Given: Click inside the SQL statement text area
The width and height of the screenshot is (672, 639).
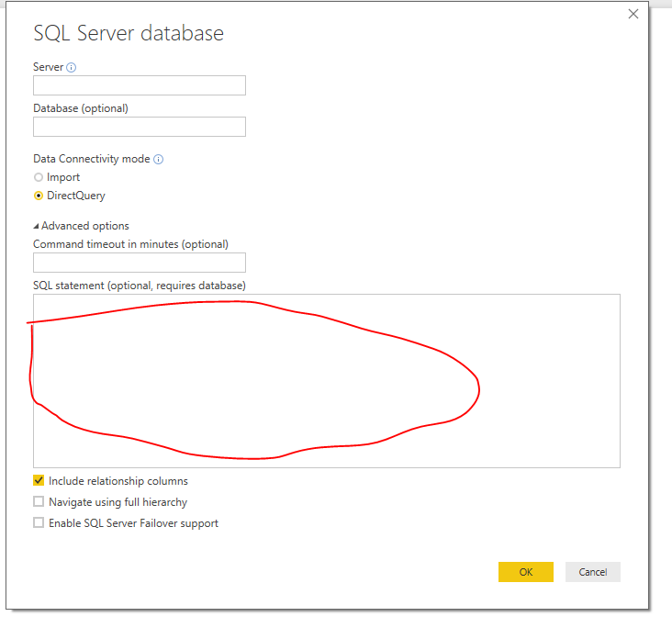Looking at the screenshot, I should [327, 381].
